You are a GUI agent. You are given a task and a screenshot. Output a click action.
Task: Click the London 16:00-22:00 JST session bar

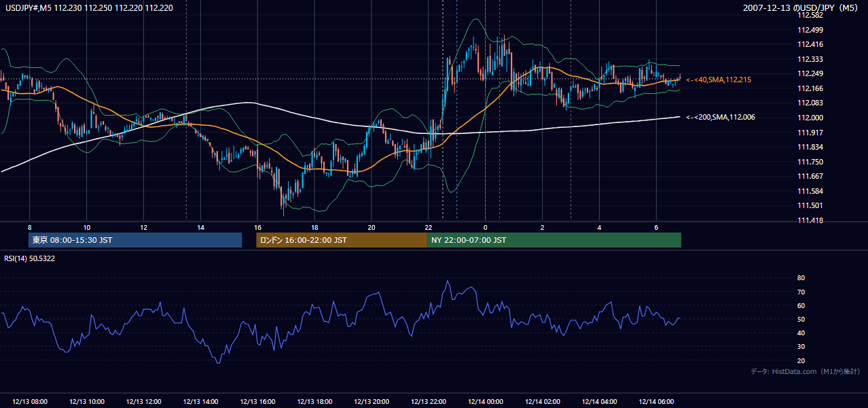pos(342,240)
